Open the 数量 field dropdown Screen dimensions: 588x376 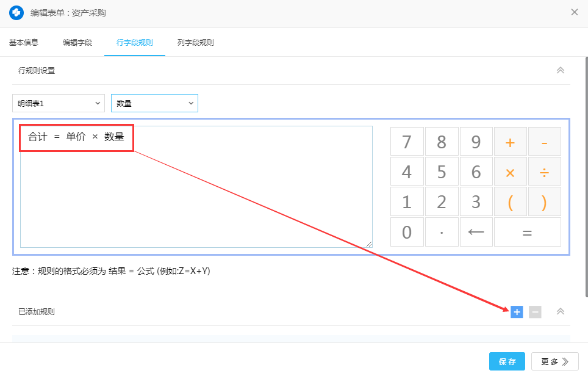point(154,104)
